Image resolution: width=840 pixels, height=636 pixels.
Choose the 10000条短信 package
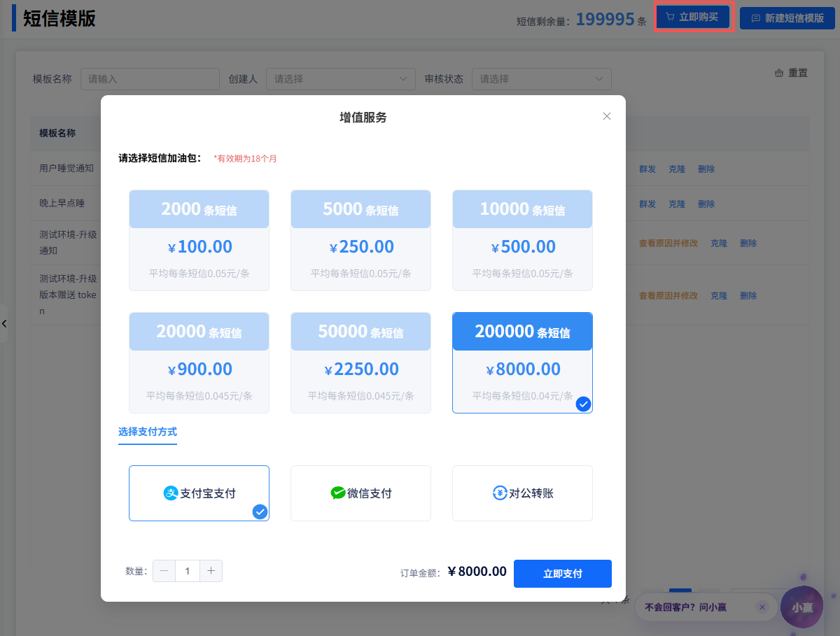[x=522, y=240]
